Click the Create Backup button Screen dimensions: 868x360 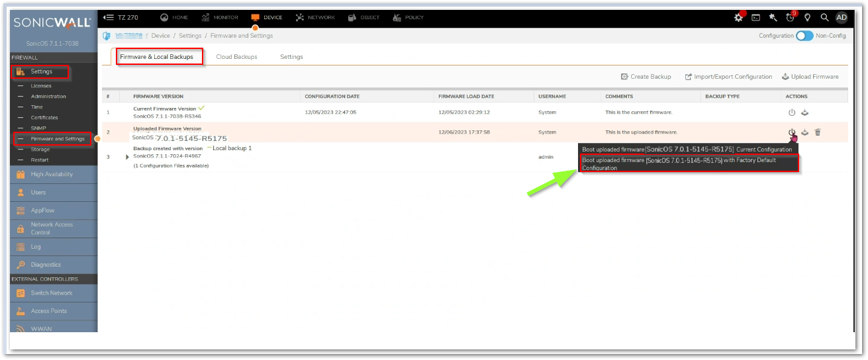coord(646,77)
